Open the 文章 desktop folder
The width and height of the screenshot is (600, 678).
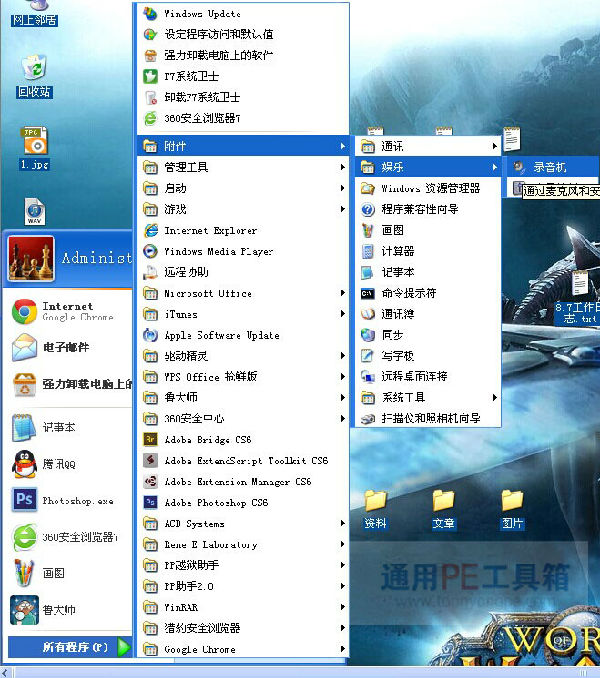(444, 509)
